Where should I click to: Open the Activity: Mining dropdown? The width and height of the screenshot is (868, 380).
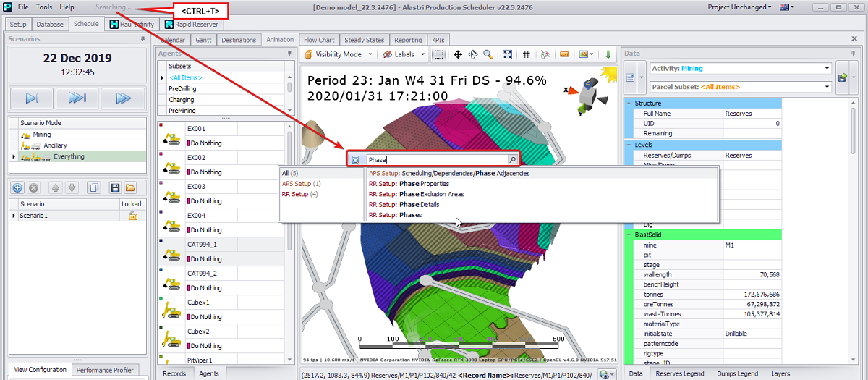pos(827,69)
